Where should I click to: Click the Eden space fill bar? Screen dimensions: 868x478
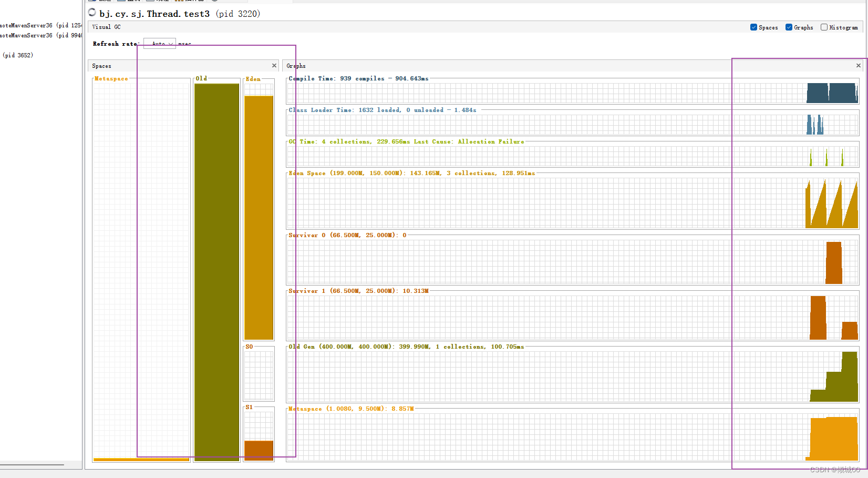(x=259, y=218)
